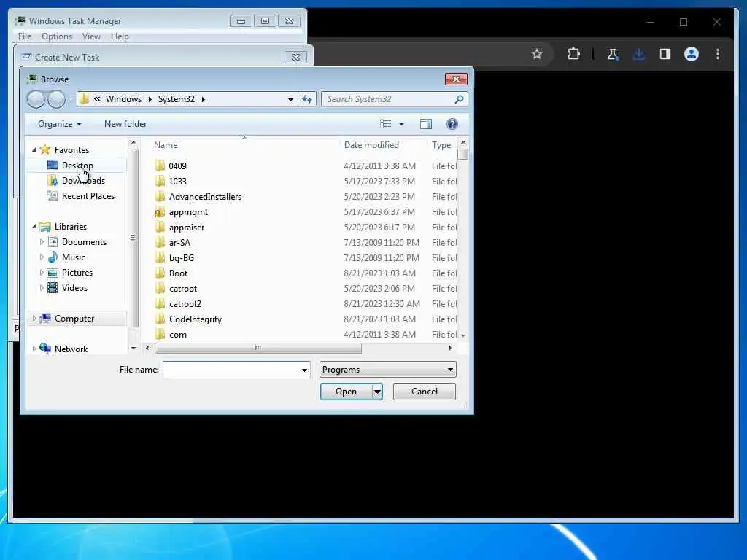This screenshot has width=747, height=560.
Task: Click the Open button split arrow
Action: pos(377,392)
